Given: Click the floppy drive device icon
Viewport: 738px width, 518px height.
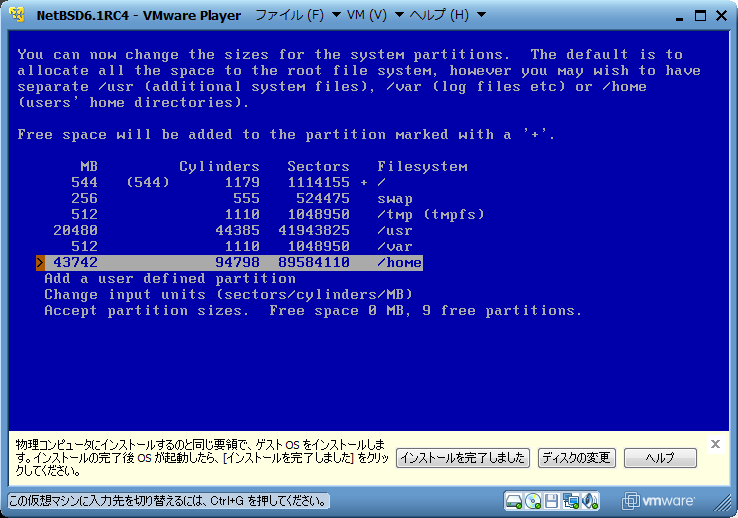Looking at the screenshot, I should (x=552, y=502).
